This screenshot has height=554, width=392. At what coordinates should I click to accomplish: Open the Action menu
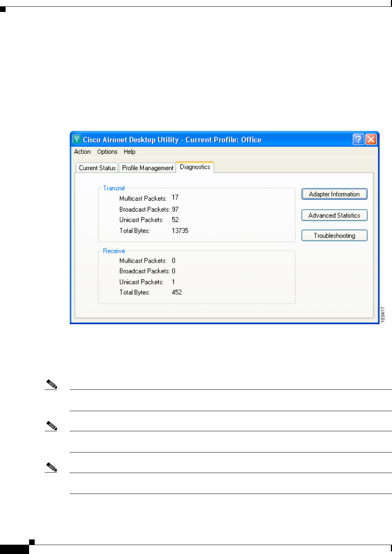(82, 151)
